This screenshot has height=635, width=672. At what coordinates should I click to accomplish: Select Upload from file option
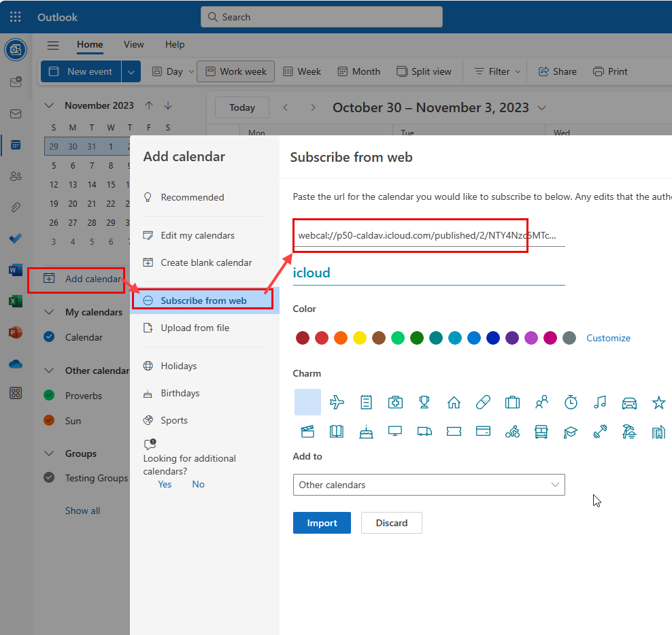[205, 328]
